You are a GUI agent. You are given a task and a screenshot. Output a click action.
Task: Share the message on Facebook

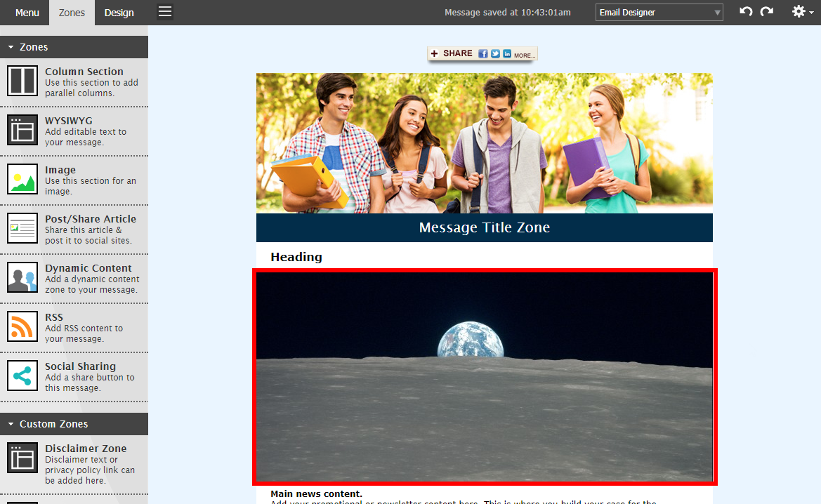[482, 54]
